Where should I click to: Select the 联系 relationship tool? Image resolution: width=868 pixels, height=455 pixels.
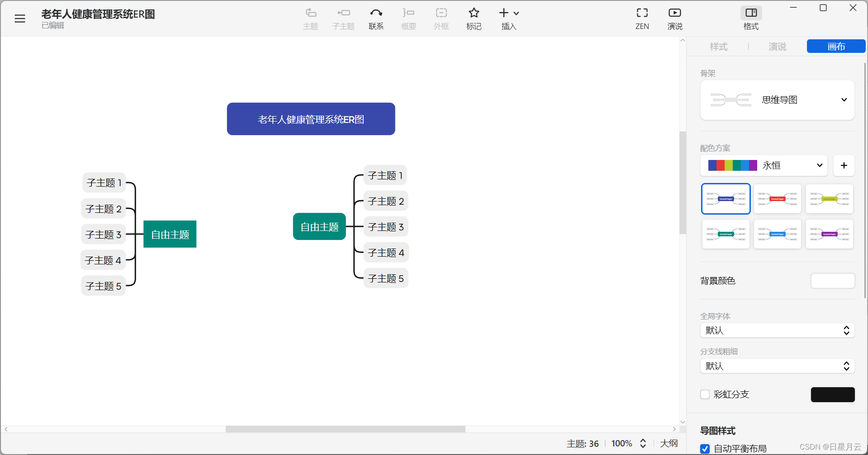click(x=376, y=19)
